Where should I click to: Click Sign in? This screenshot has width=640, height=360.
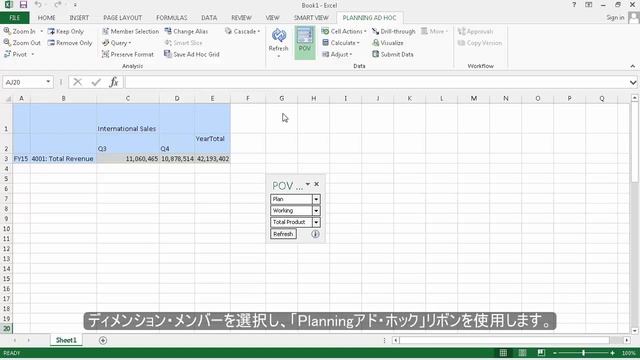tap(615, 18)
